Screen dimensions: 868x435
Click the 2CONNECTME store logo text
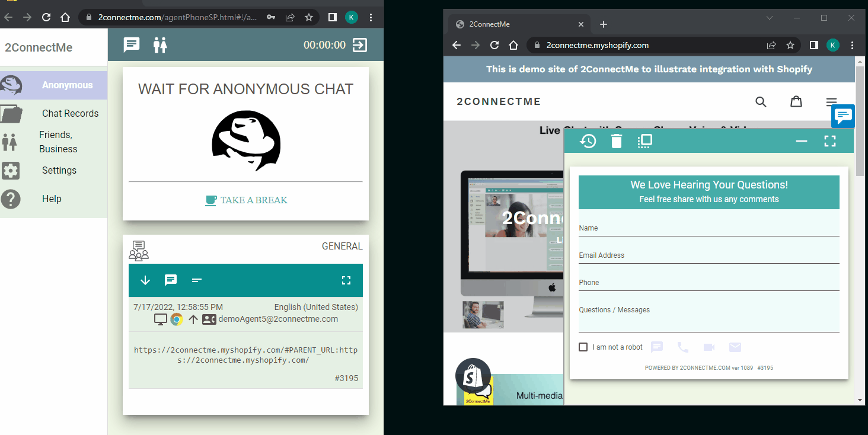pos(499,101)
